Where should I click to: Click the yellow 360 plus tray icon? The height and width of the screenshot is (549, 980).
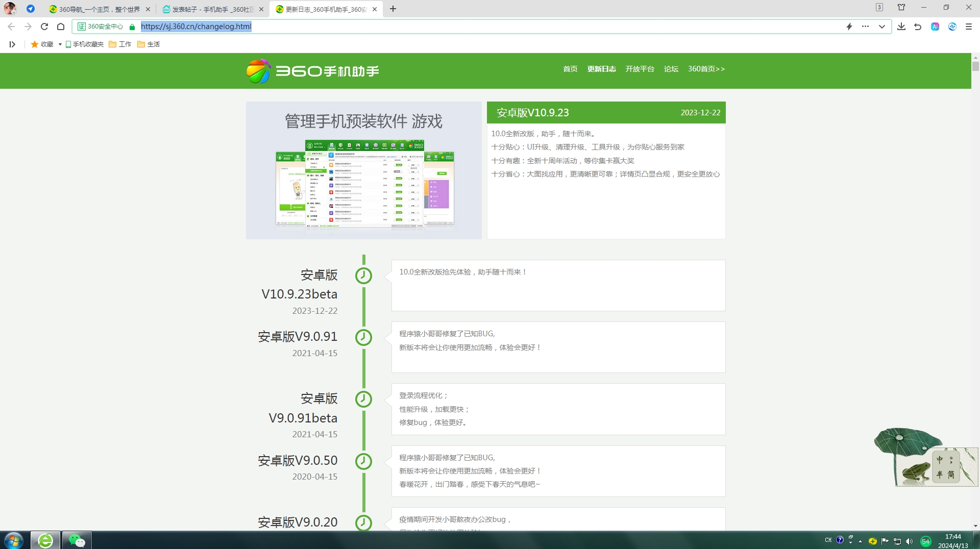(x=872, y=541)
